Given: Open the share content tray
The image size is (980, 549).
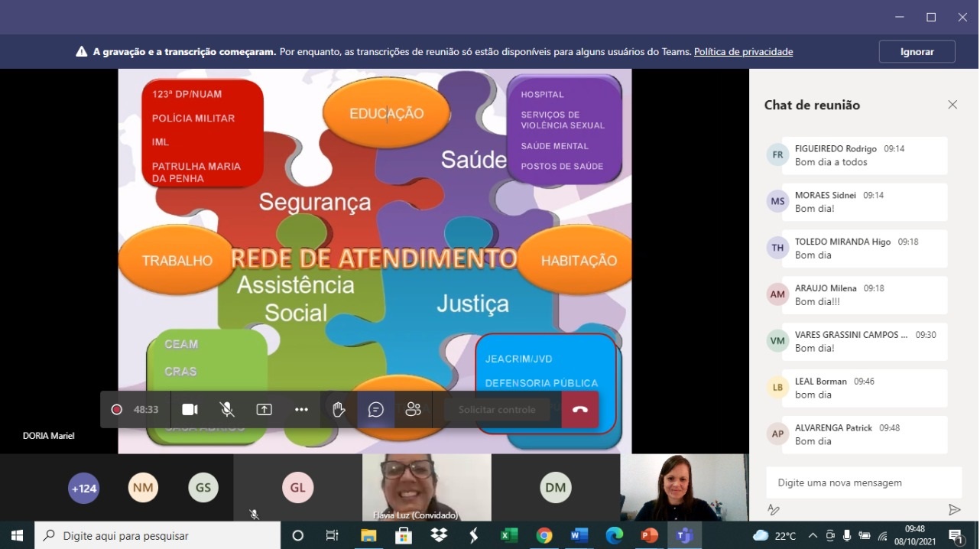Looking at the screenshot, I should (x=264, y=410).
